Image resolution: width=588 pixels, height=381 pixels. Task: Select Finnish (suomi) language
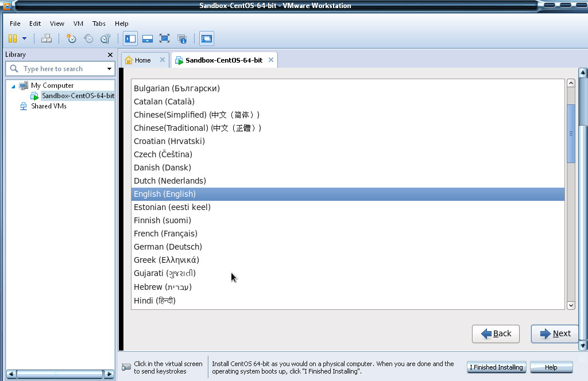click(347, 220)
